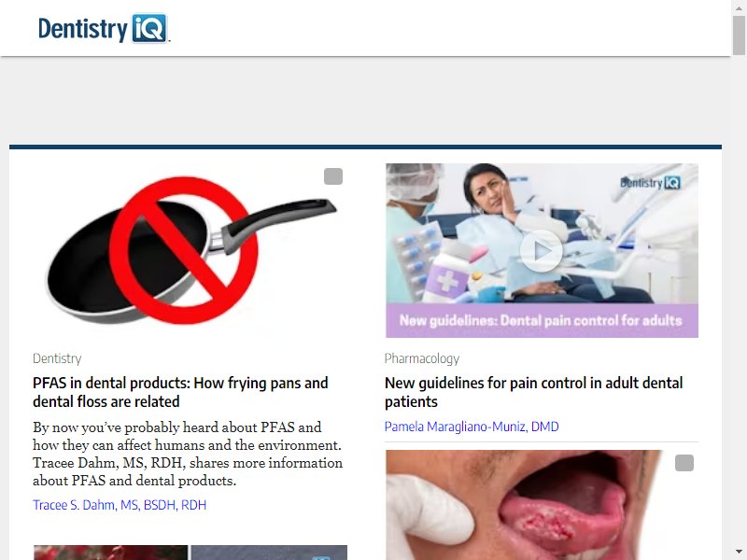The height and width of the screenshot is (560, 747).
Task: Visit author Pamela Maragliano-Muniz's page
Action: [x=472, y=427]
